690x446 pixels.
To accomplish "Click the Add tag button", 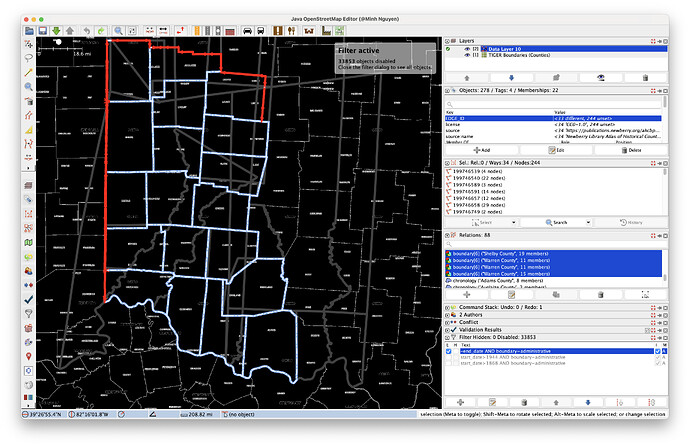I will pyautogui.click(x=481, y=149).
